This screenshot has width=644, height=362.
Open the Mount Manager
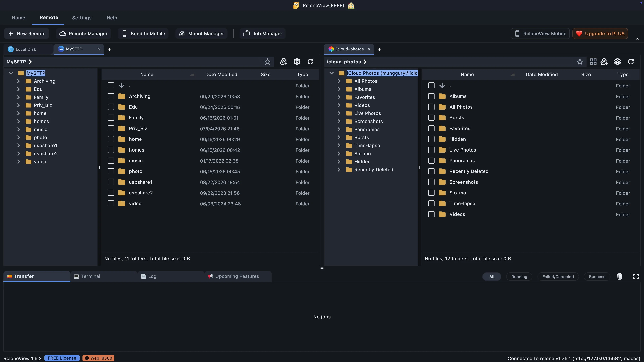coord(201,34)
